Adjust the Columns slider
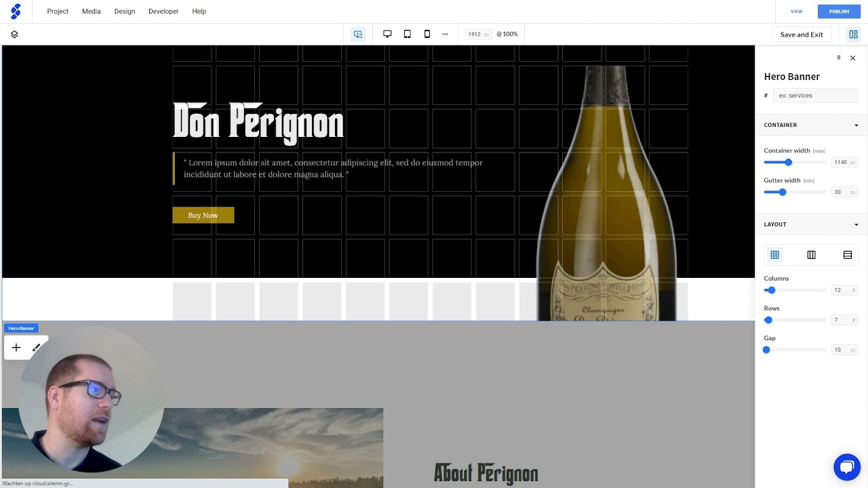Screen dimensions: 868x488 point(795,290)
